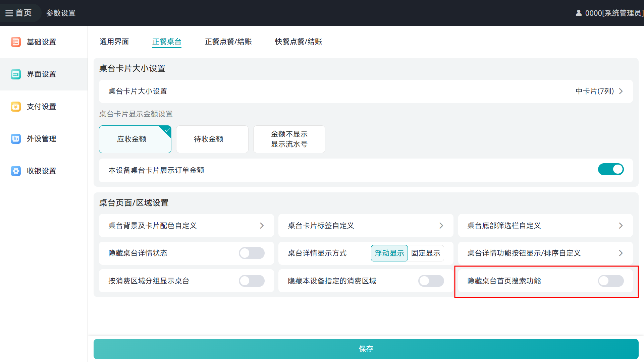Image resolution: width=644 pixels, height=362 pixels.
Task: Select the 应收金额 option
Action: [x=135, y=139]
